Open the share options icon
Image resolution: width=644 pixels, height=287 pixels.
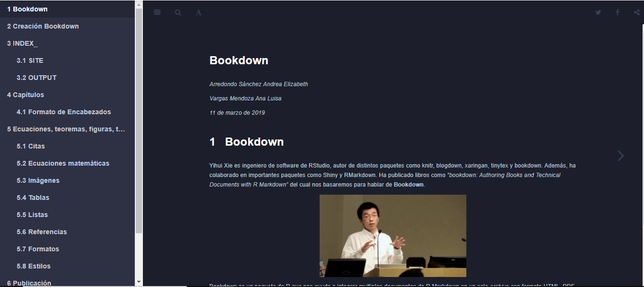pyautogui.click(x=637, y=13)
